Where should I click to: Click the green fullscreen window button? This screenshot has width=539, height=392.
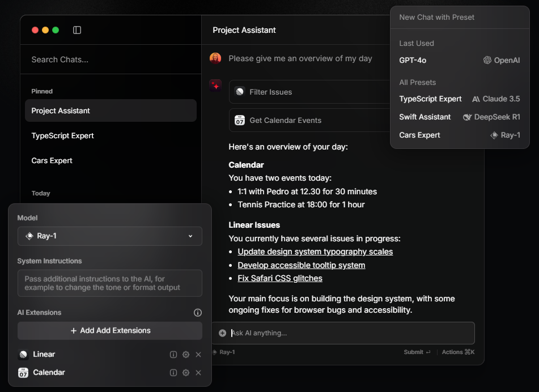point(56,30)
